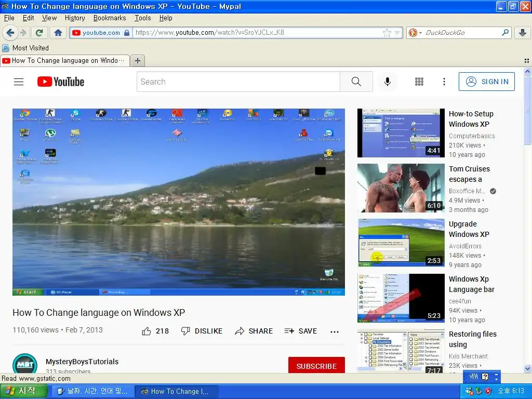Screen dimensions: 532x399
Task: Open the View menu
Action: pos(49,18)
